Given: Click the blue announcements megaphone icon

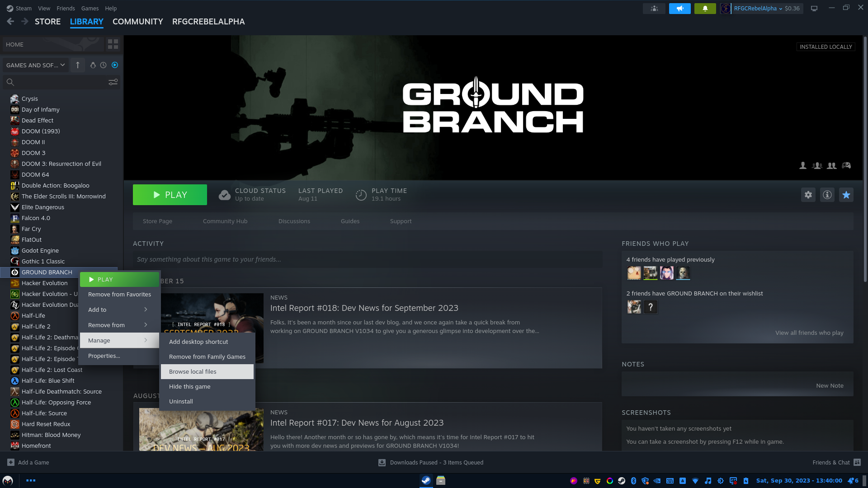Looking at the screenshot, I should point(679,8).
